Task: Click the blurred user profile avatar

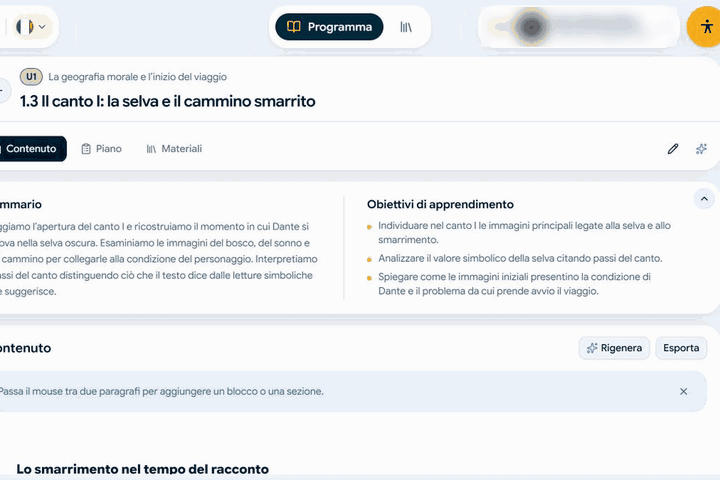Action: 531,27
